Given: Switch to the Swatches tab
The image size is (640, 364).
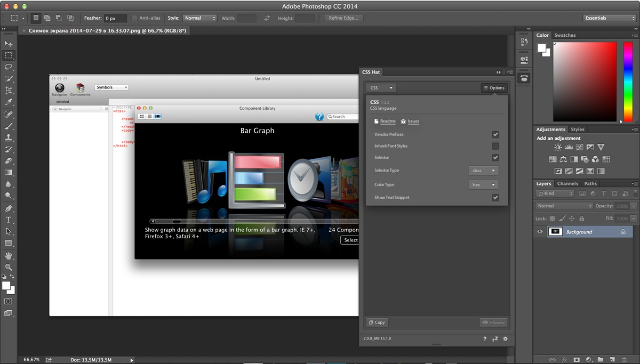Looking at the screenshot, I should [x=565, y=35].
